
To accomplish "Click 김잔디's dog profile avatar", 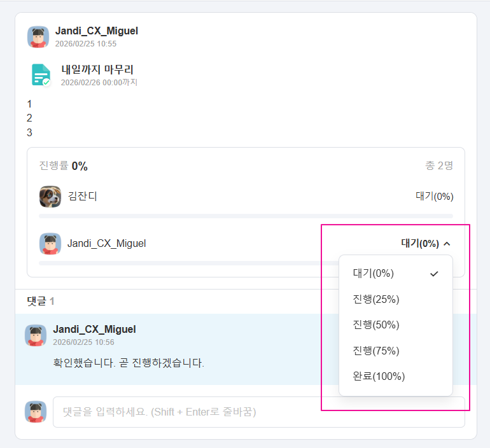I will [x=50, y=197].
